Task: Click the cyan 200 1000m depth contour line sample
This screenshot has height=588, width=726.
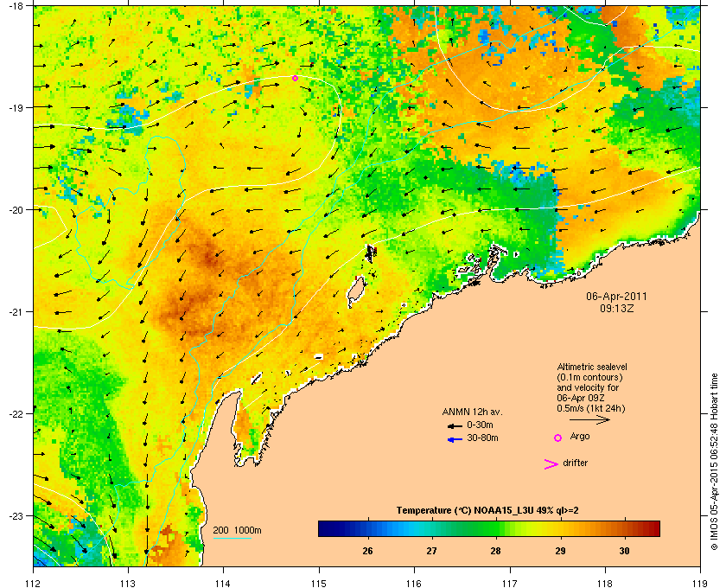Action: [x=232, y=539]
